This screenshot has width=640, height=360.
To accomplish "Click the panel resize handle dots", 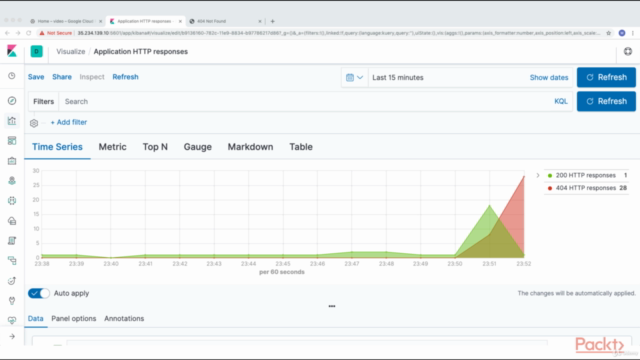I will [332, 306].
